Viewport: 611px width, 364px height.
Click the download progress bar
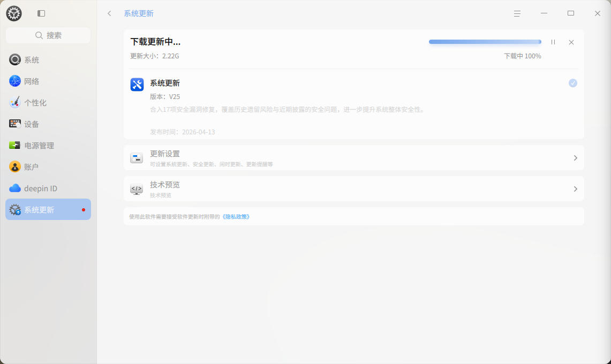(x=485, y=42)
